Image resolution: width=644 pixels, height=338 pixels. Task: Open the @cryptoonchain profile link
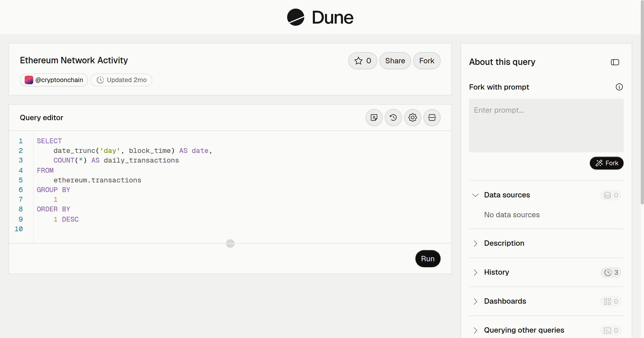coord(54,80)
